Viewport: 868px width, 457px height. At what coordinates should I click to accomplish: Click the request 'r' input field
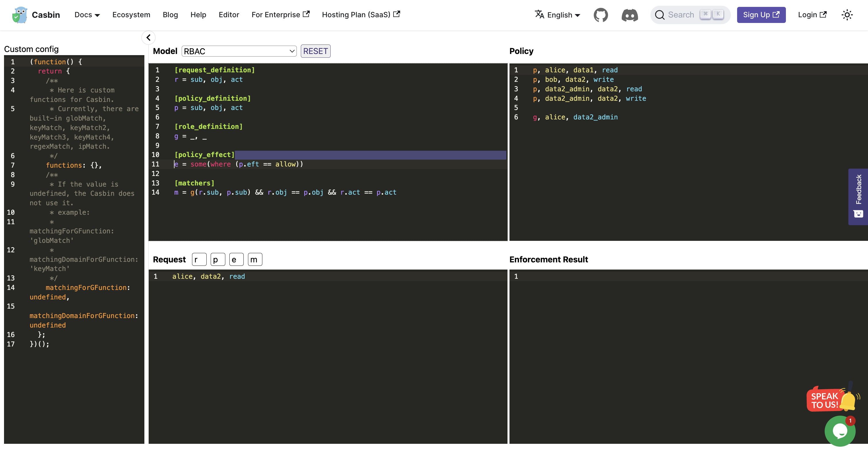coord(199,260)
